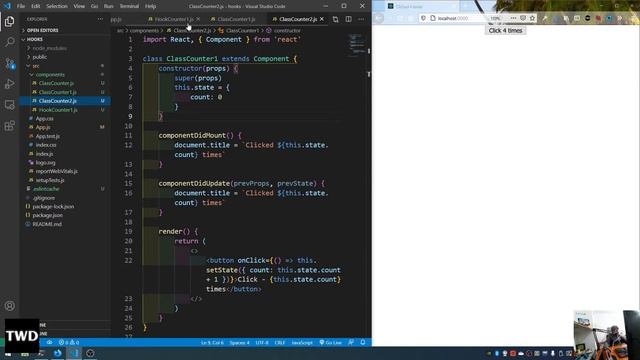Open the Source Control view

point(9,63)
